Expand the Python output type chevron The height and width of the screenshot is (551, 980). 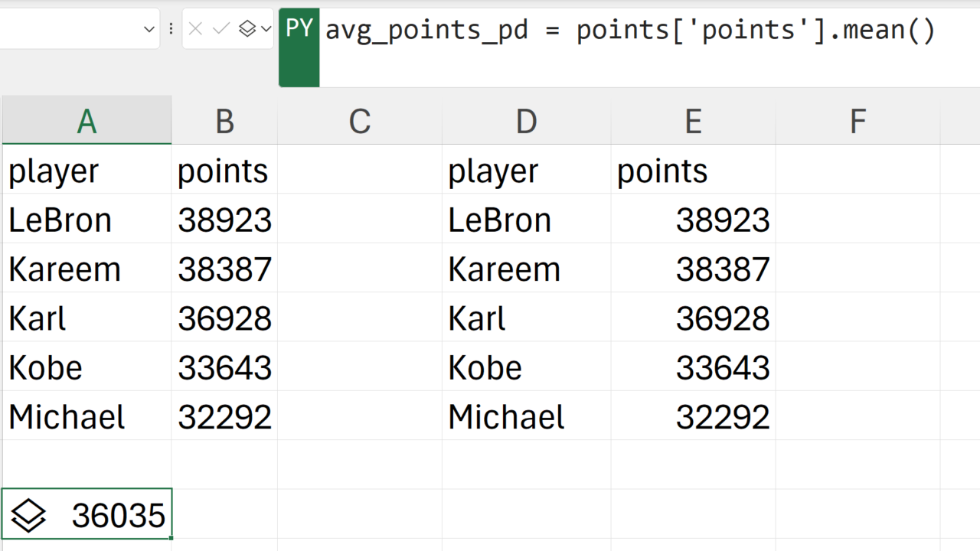[266, 29]
